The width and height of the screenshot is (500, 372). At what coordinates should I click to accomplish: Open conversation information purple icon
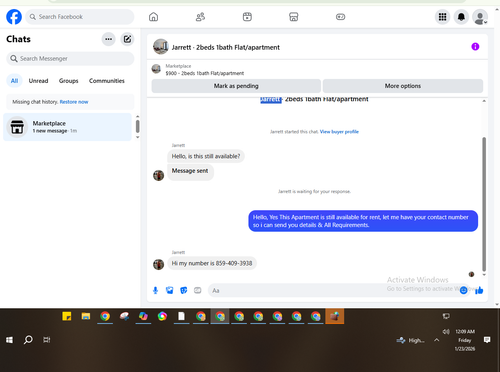(x=475, y=47)
